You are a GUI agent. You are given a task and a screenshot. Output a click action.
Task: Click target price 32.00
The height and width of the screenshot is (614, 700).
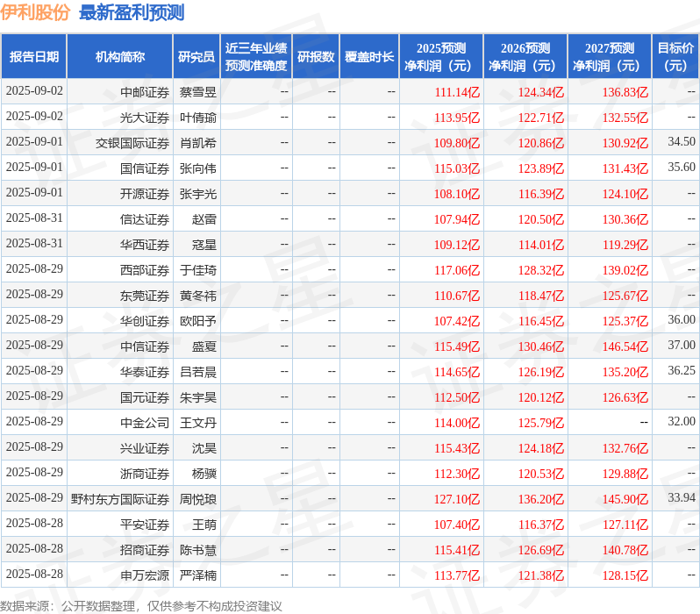682,422
